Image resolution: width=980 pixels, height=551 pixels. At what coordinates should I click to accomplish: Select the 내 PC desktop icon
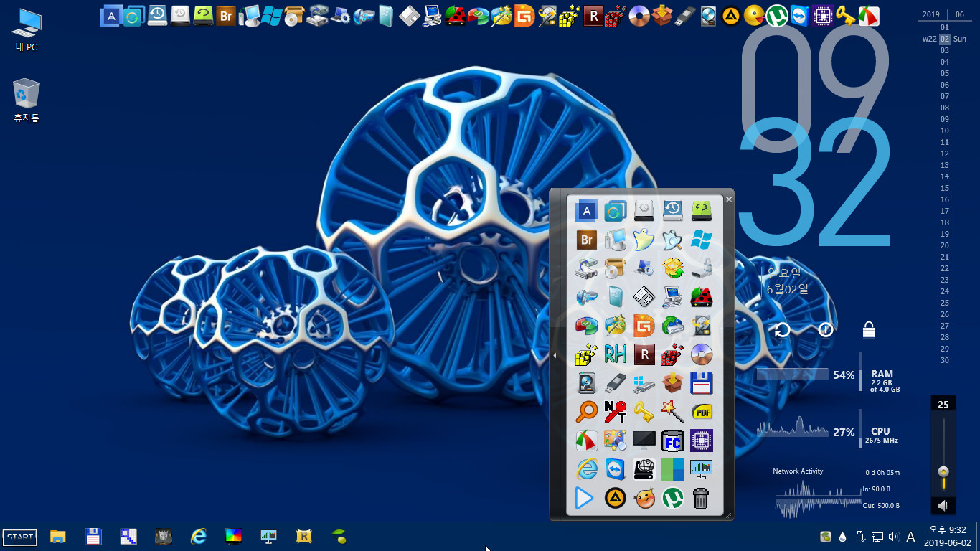(x=27, y=30)
